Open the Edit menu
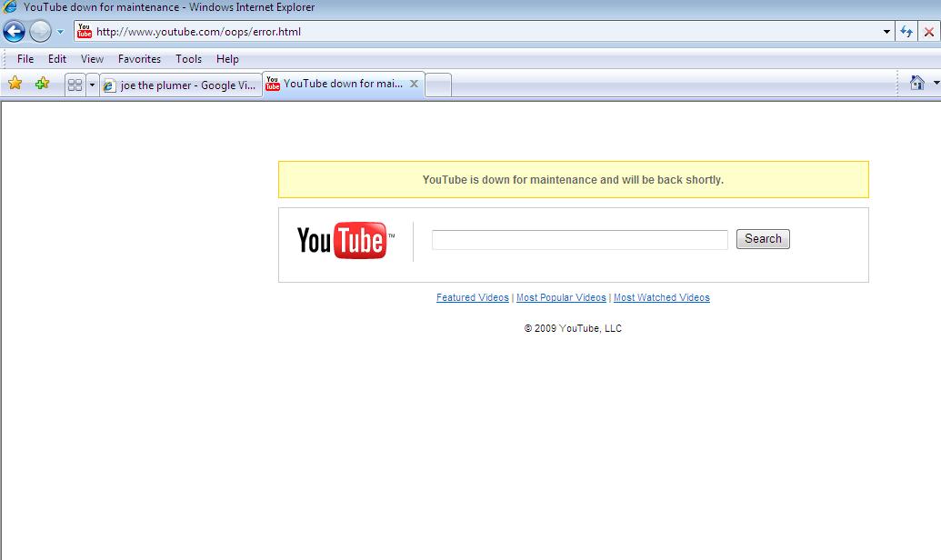941x560 pixels. point(57,59)
